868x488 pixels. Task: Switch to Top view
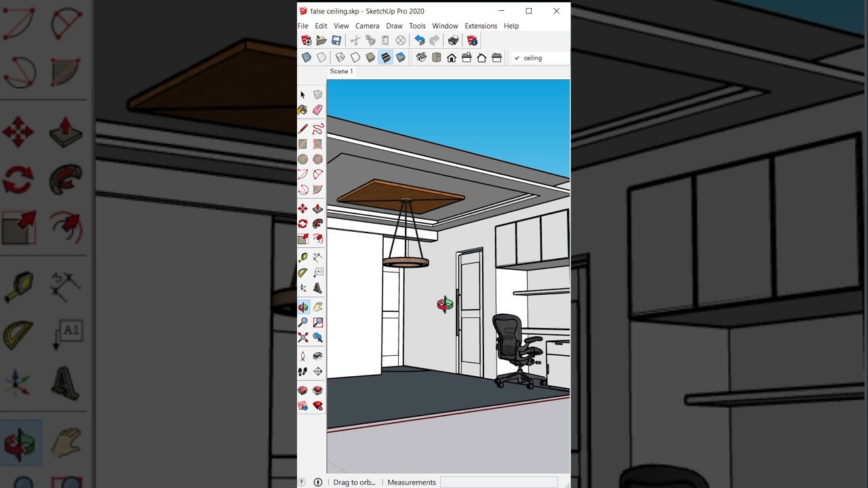pos(436,58)
